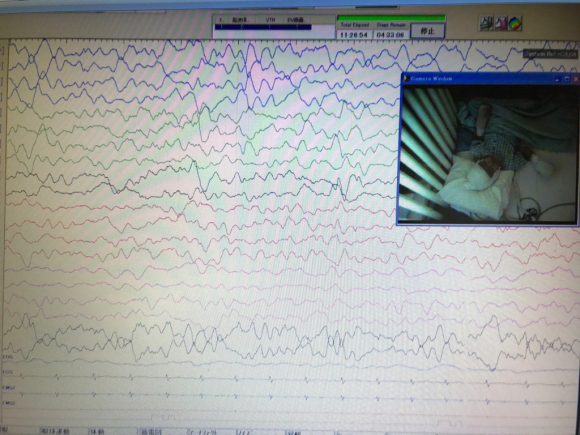The width and height of the screenshot is (580, 435).
Task: Click the green recording progress bar
Action: pos(391,18)
